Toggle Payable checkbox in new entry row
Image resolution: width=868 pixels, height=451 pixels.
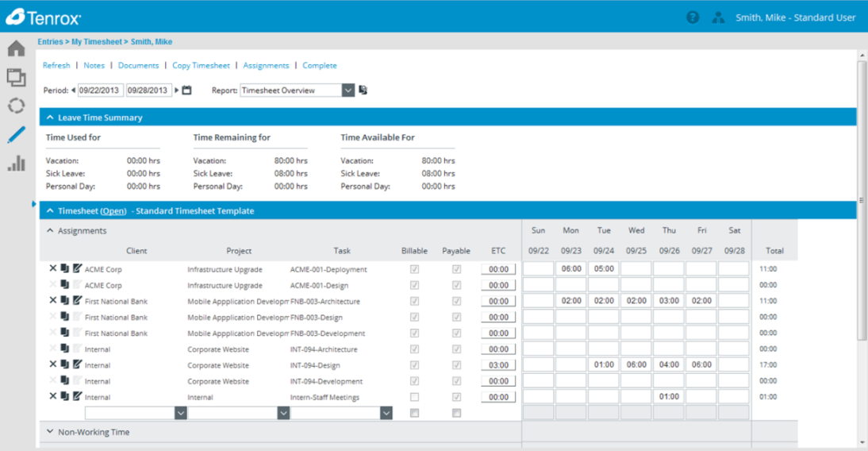click(456, 413)
